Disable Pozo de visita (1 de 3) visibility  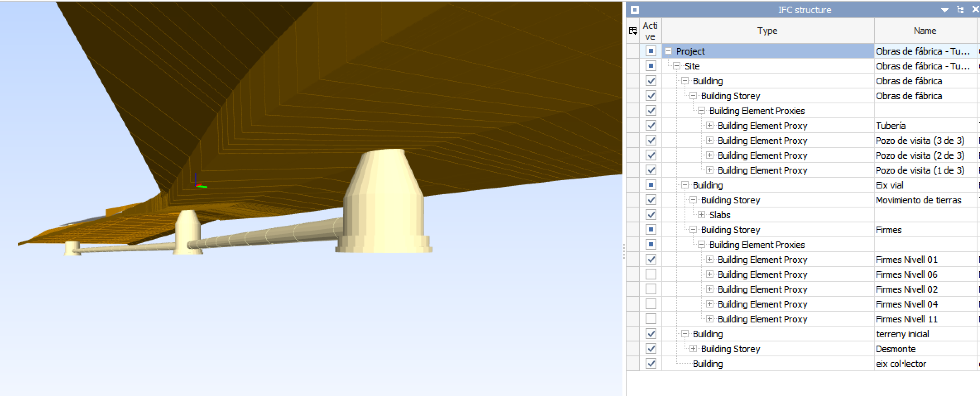point(651,170)
